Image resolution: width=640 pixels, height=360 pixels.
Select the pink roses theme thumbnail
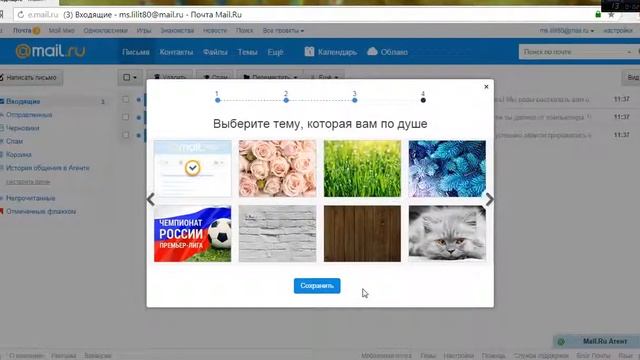[x=278, y=169]
